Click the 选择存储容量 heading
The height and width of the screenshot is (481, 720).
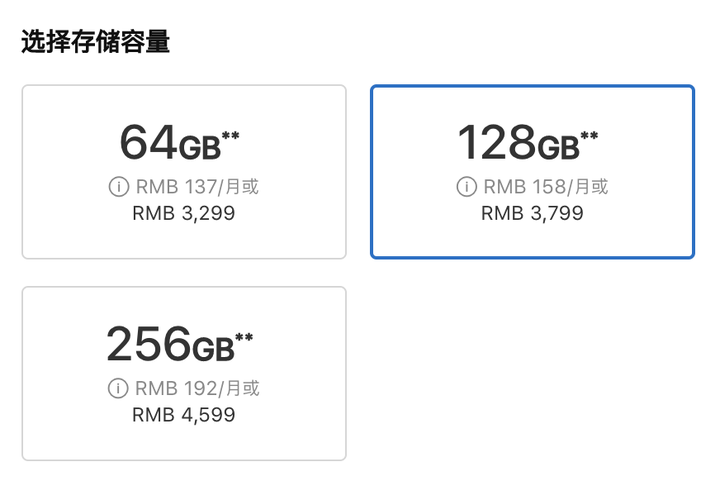coord(95,42)
